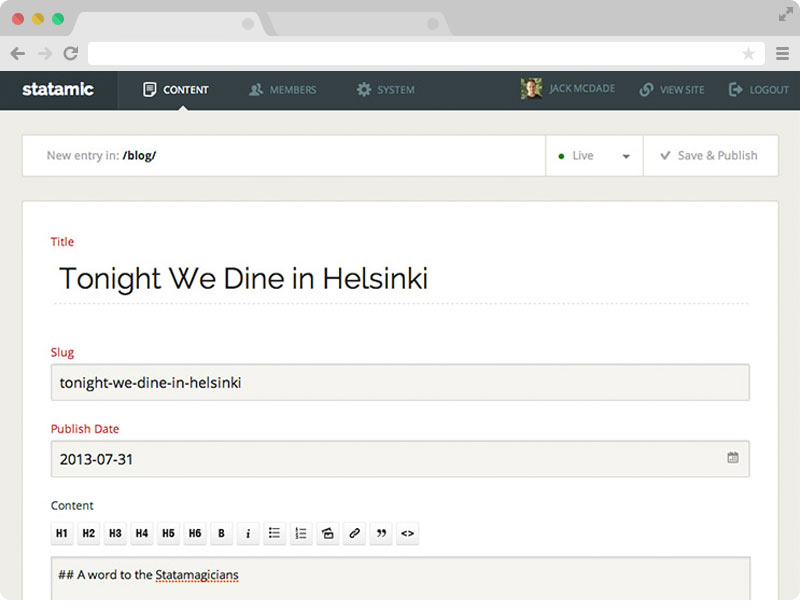Insert an H6 heading
The image size is (802, 608).
pos(195,533)
